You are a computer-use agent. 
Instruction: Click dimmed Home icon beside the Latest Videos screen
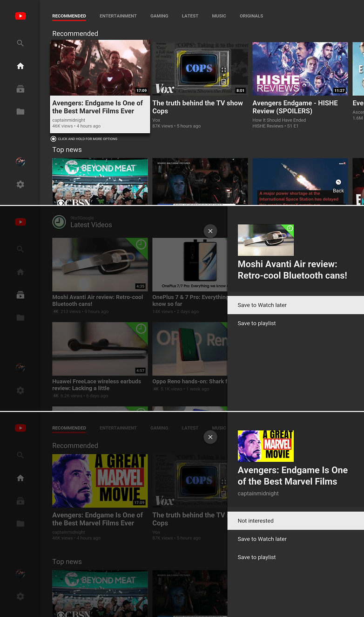pos(20,272)
